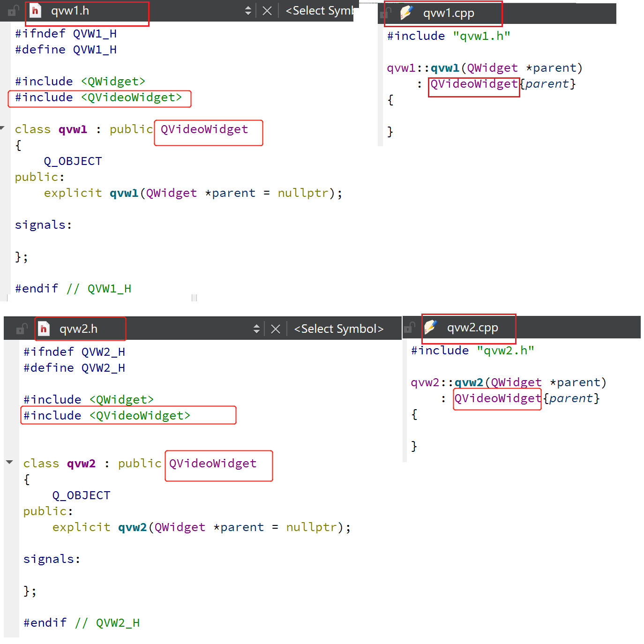Click the qvw1::qvw1 constructor definition
644x644 pixels.
pyautogui.click(x=485, y=68)
